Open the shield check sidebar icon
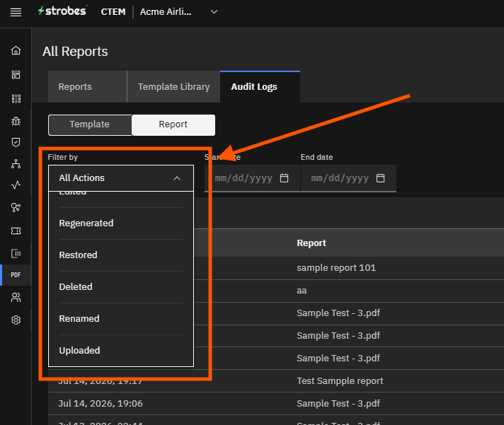Image resolution: width=504 pixels, height=425 pixels. tap(16, 142)
